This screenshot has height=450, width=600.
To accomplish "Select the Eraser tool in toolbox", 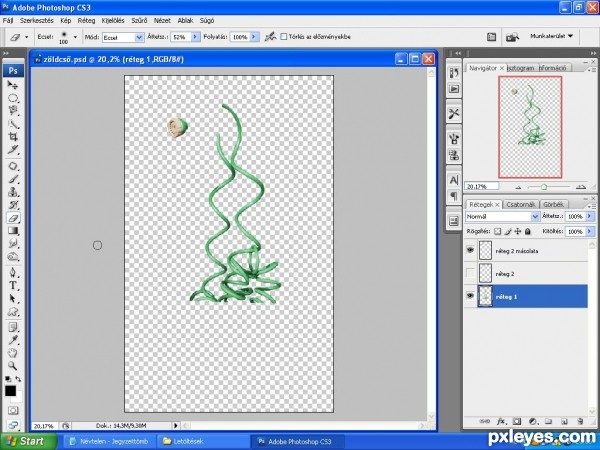I will 13,218.
